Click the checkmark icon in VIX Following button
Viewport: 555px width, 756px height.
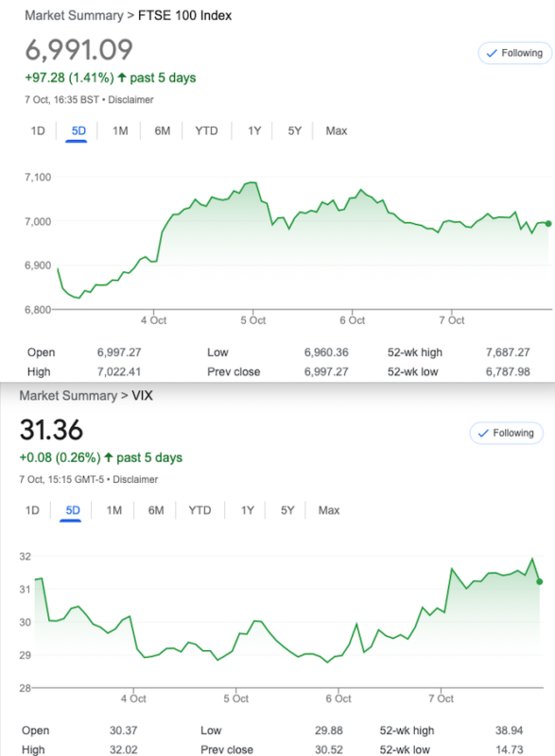[483, 433]
